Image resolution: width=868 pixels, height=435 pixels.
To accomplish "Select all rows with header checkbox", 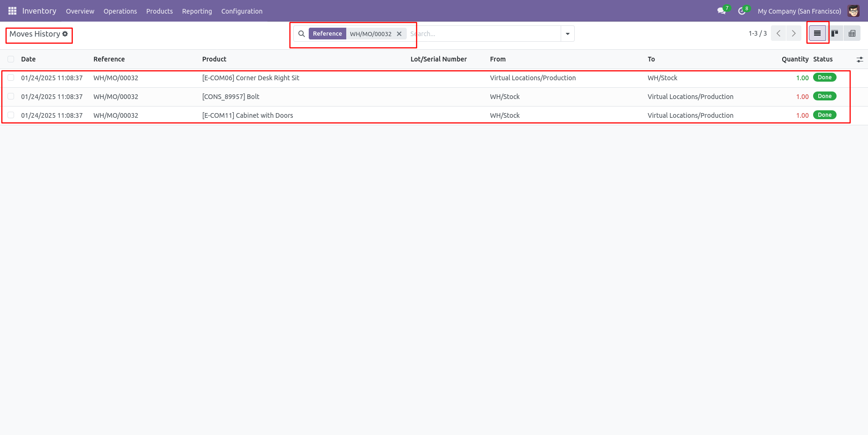I will click(x=11, y=59).
